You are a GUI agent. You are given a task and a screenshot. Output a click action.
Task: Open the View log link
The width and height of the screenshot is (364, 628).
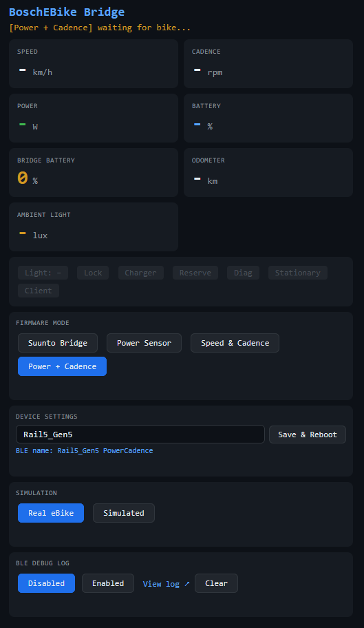(x=166, y=583)
